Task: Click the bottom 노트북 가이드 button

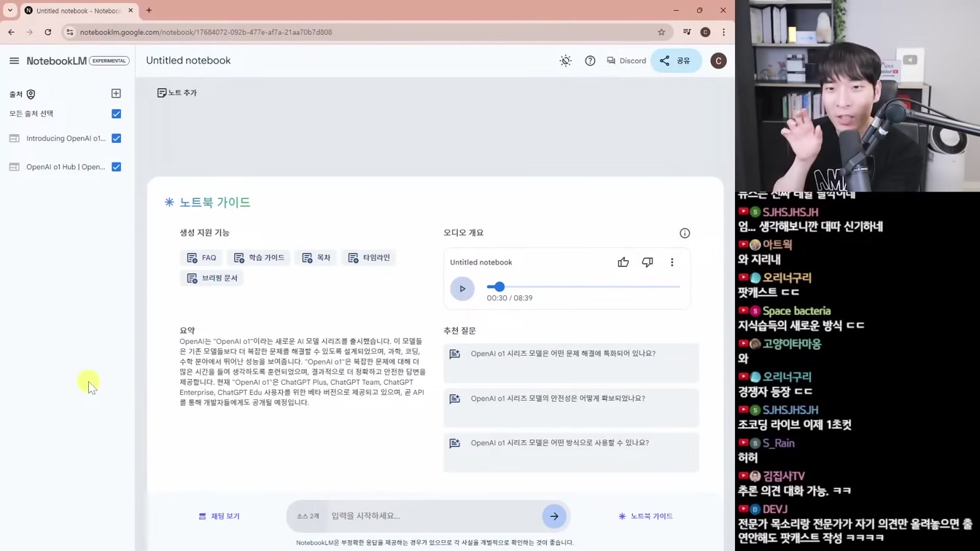Action: pos(645,516)
